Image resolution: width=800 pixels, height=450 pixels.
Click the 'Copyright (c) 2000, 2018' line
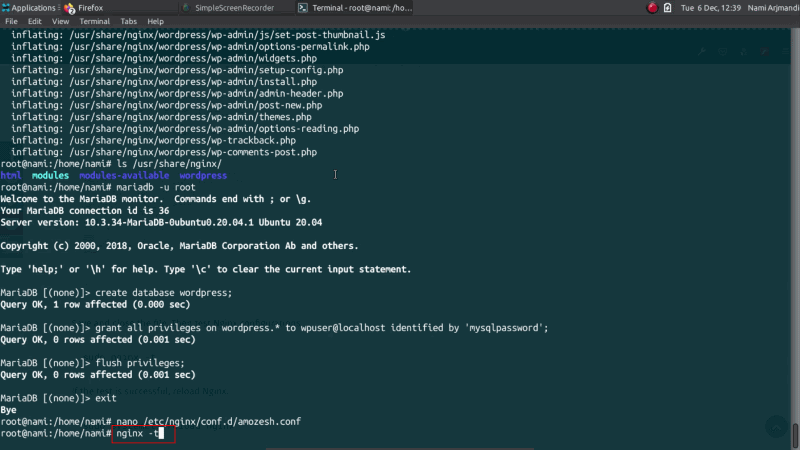180,246
